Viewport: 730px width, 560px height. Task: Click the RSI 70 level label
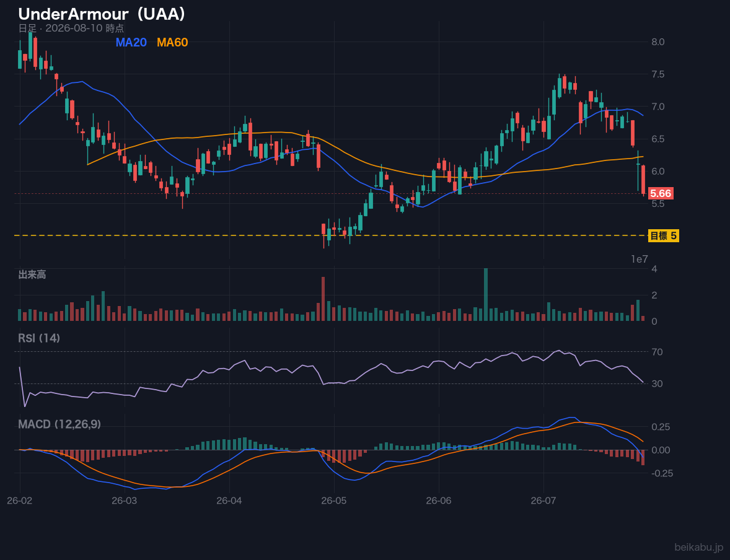(x=657, y=352)
